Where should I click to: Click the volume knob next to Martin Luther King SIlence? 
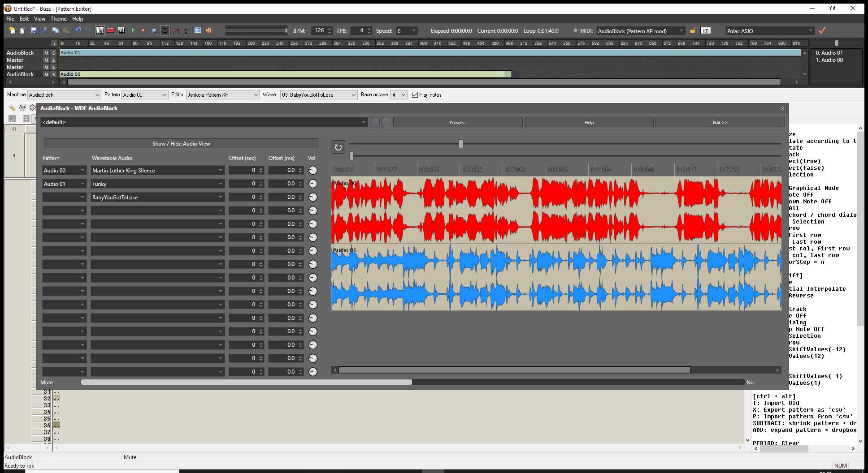[x=312, y=170]
